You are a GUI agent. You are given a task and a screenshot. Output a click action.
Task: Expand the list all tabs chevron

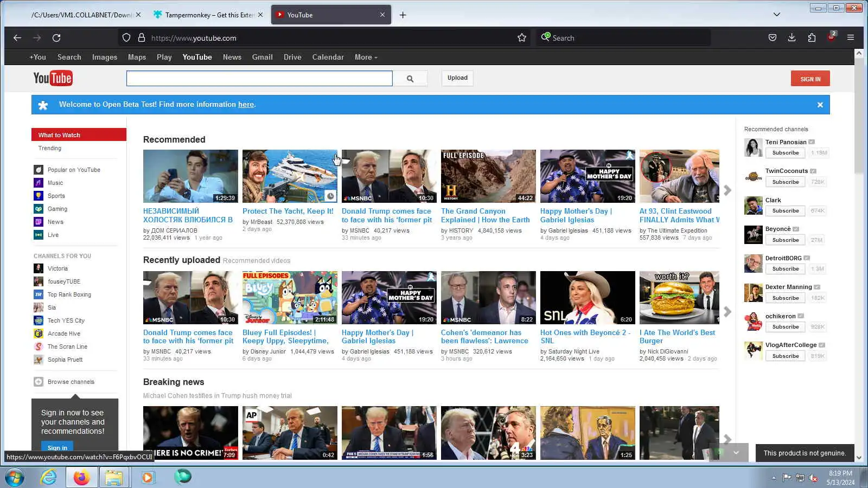tap(777, 15)
